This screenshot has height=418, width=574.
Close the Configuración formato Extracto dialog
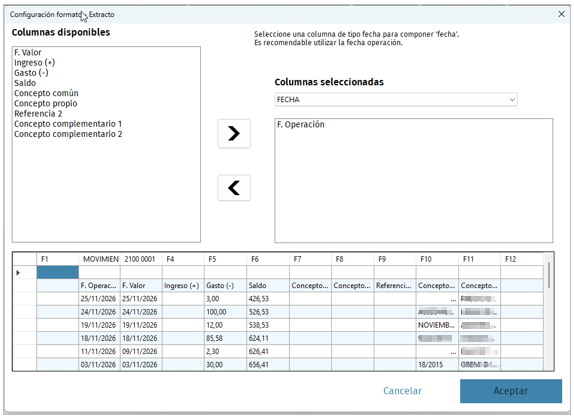(x=561, y=14)
